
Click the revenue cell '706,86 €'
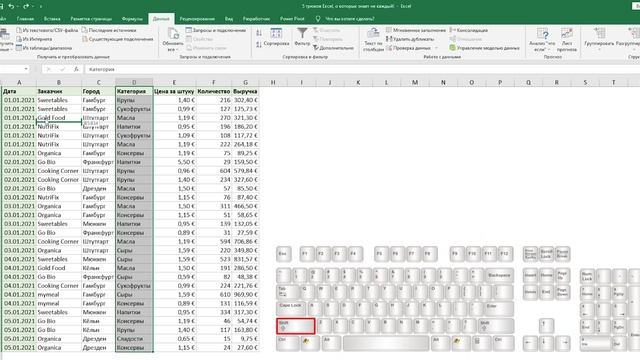(245, 242)
